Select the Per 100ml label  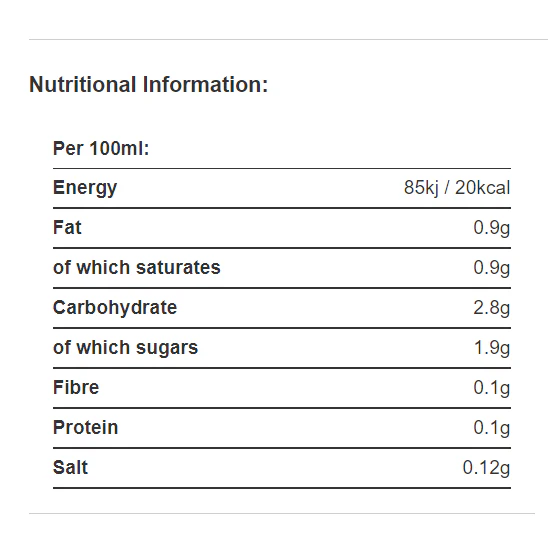coord(101,148)
